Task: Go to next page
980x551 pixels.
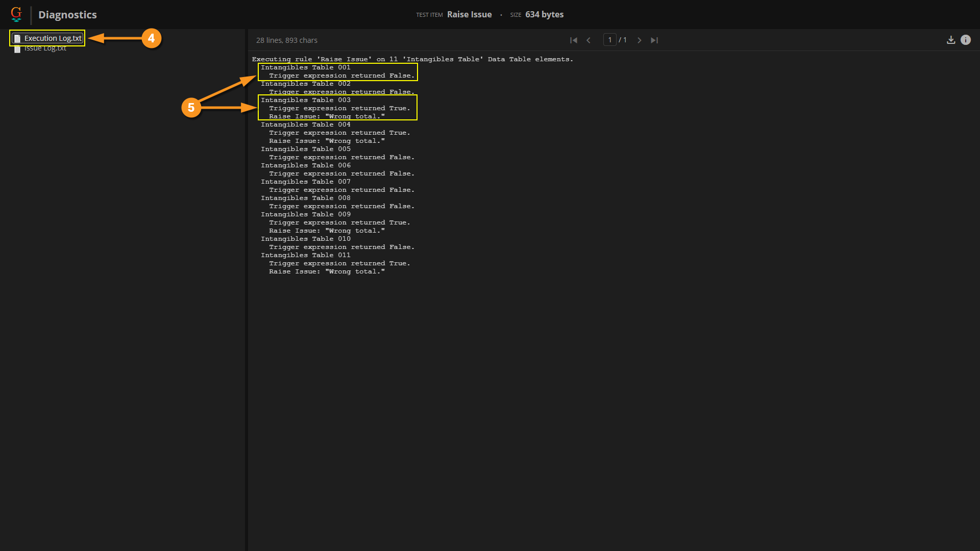Action: (x=639, y=40)
